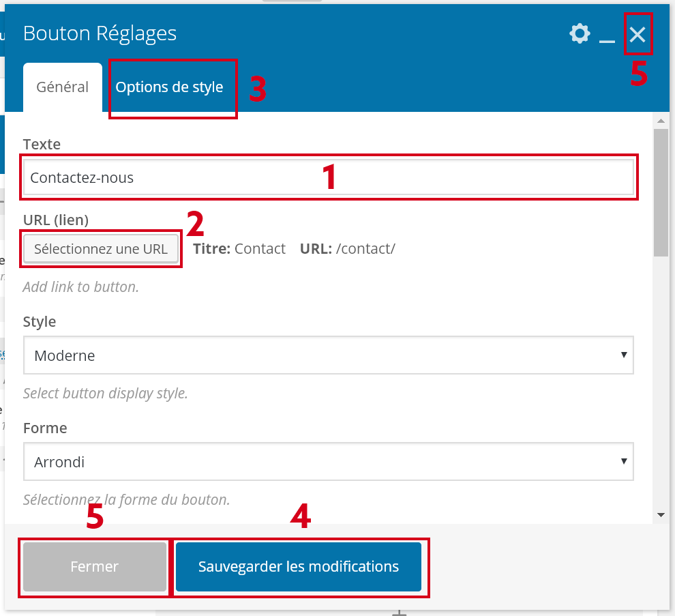675x616 pixels.
Task: Expand the Style dropdown showing Moderne
Action: [328, 355]
